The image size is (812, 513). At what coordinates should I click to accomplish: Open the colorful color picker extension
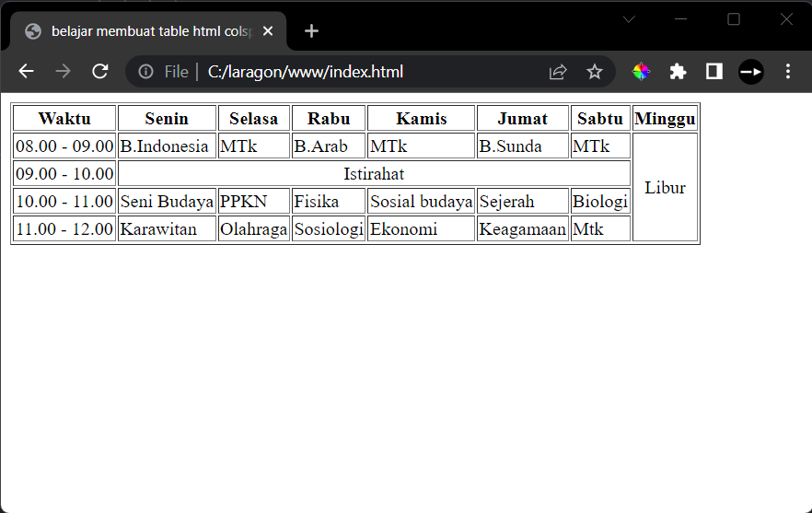coord(641,72)
